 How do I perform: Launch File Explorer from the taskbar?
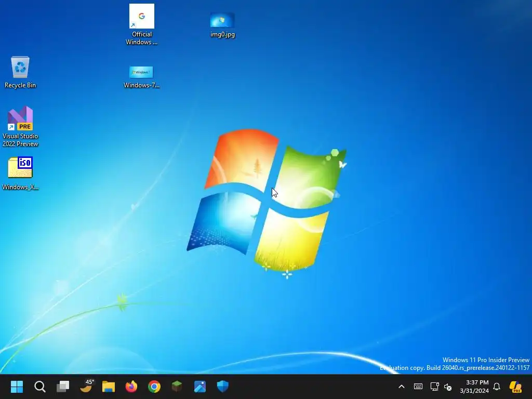[x=109, y=387]
